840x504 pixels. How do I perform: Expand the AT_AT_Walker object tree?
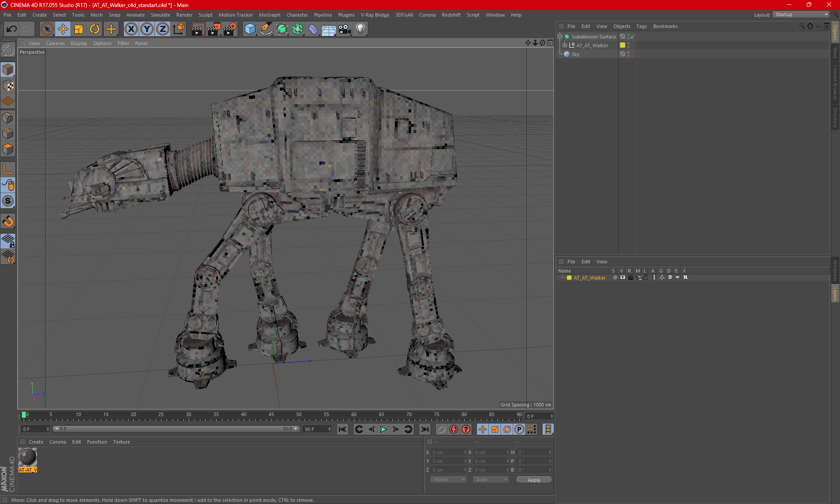tap(565, 45)
